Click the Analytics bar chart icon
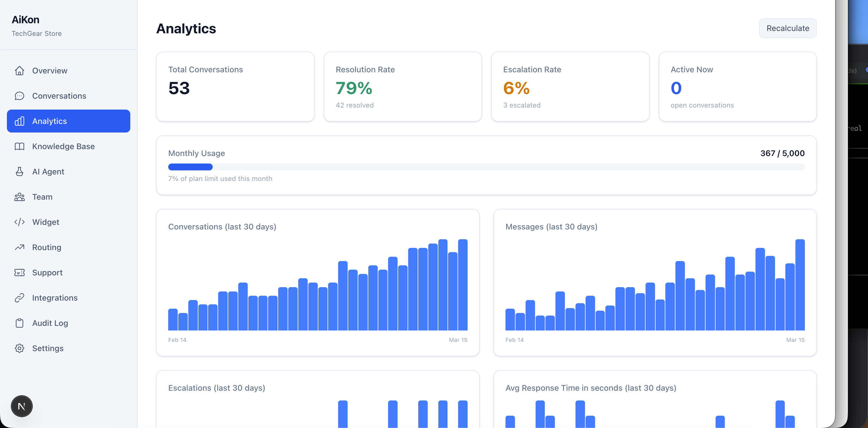868x428 pixels. 20,121
